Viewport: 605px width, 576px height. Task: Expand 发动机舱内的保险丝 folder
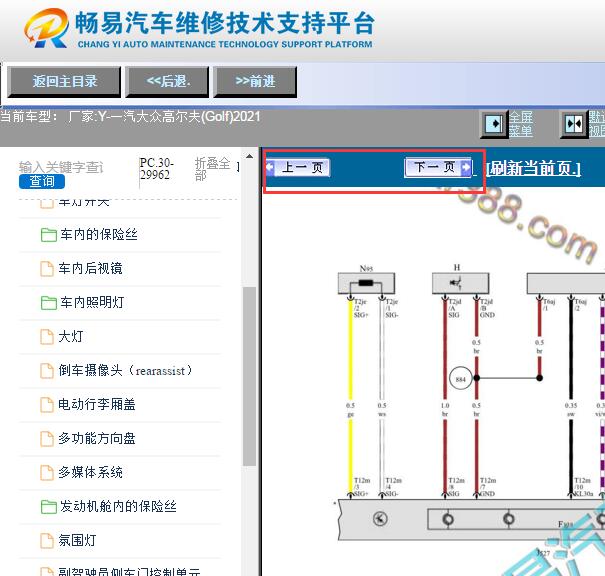click(118, 506)
